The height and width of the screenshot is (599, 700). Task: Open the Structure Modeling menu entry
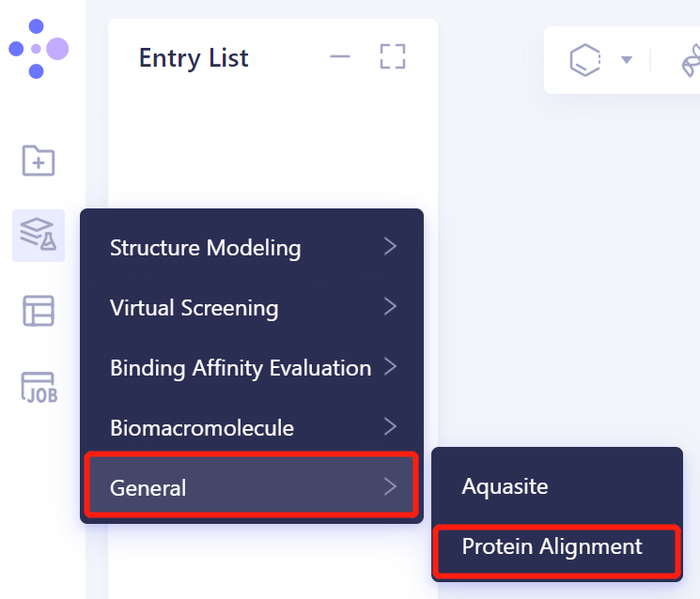coord(251,248)
